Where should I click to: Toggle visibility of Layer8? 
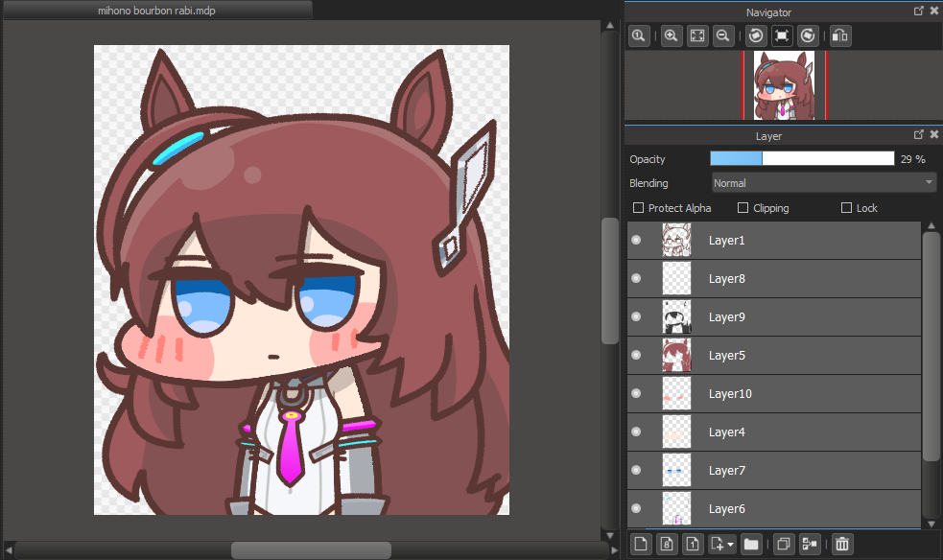(x=636, y=278)
